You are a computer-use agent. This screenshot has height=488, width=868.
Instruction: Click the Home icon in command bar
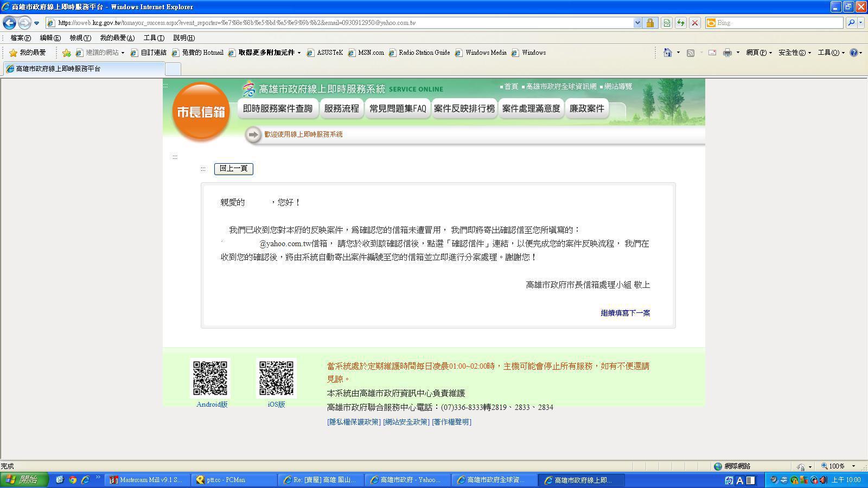[x=668, y=53]
